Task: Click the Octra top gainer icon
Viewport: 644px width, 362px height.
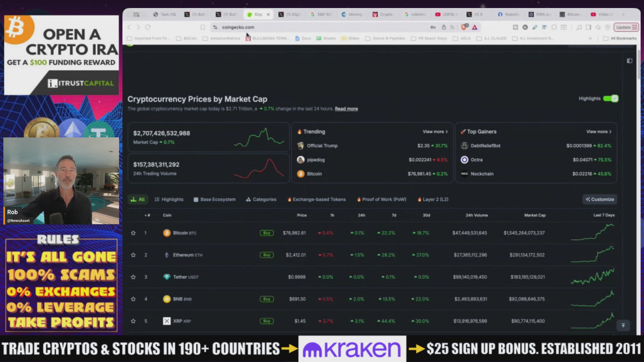Action: click(x=464, y=160)
